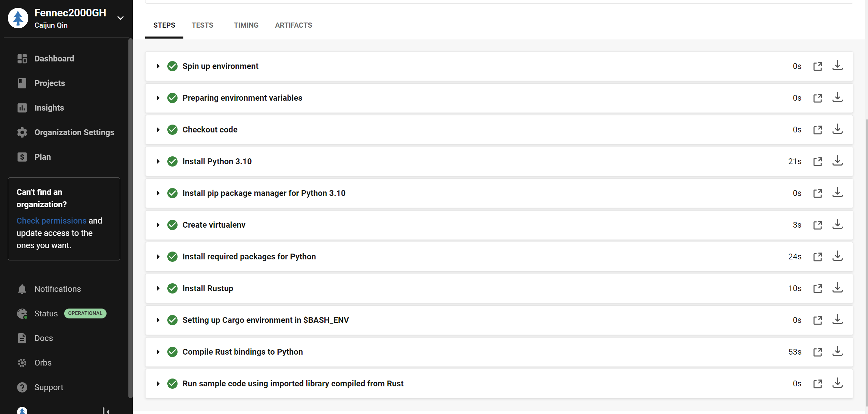The width and height of the screenshot is (868, 414).
Task: Open Install Rustup output in new tab
Action: (x=817, y=288)
